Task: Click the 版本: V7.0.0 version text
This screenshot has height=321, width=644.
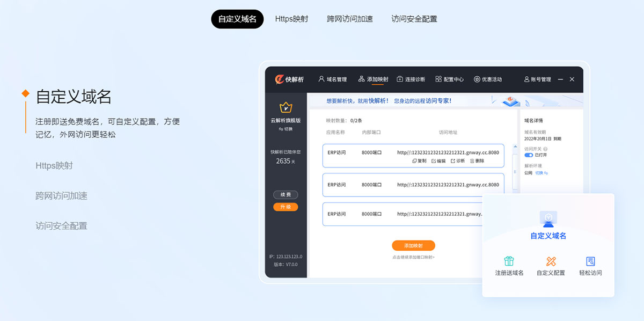Action: [286, 264]
